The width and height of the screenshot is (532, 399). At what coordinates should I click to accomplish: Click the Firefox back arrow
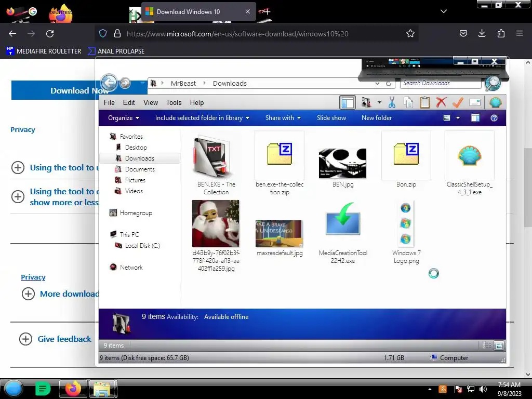click(12, 34)
